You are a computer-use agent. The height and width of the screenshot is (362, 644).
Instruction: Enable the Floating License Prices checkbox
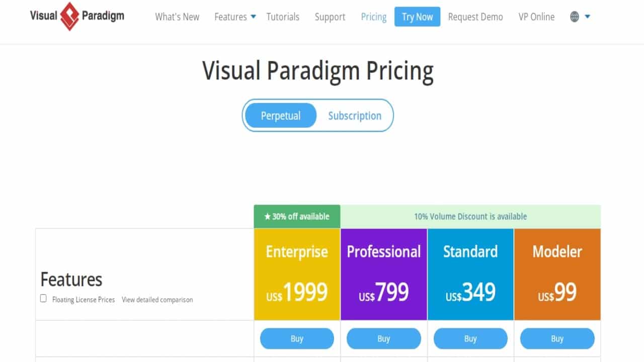point(43,299)
